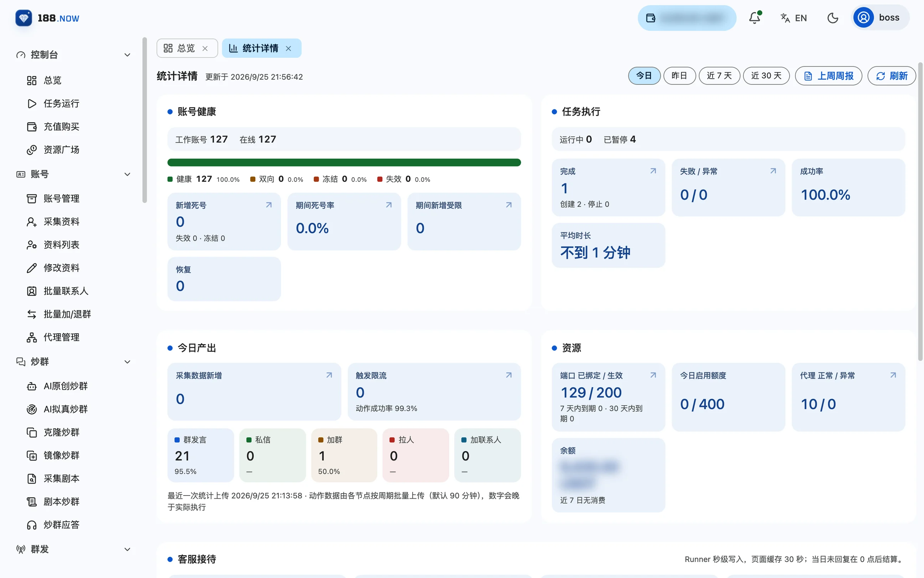Click the 批量加/退群 swap icon
Image resolution: width=924 pixels, height=578 pixels.
[32, 314]
